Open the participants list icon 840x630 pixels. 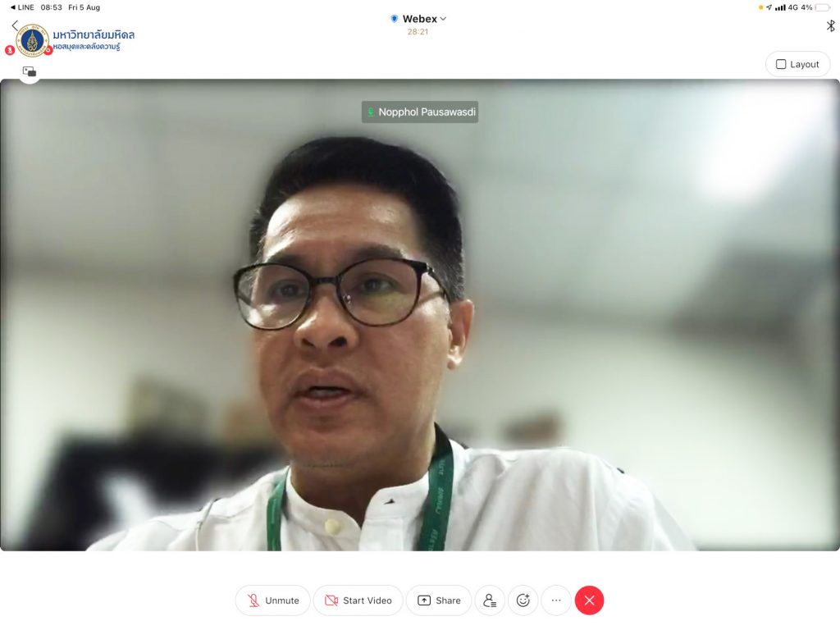[490, 600]
